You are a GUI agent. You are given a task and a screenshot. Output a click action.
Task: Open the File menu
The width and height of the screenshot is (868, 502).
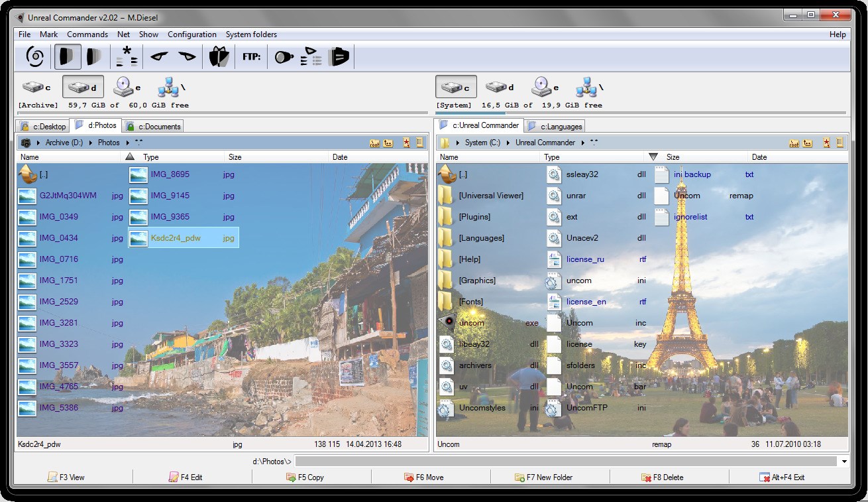coord(25,34)
